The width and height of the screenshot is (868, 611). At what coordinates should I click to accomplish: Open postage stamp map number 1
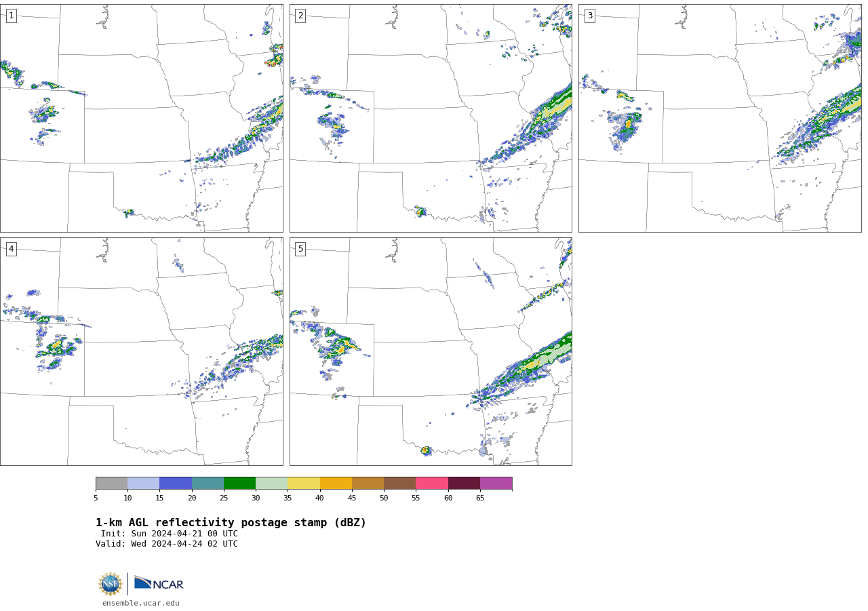tap(141, 118)
